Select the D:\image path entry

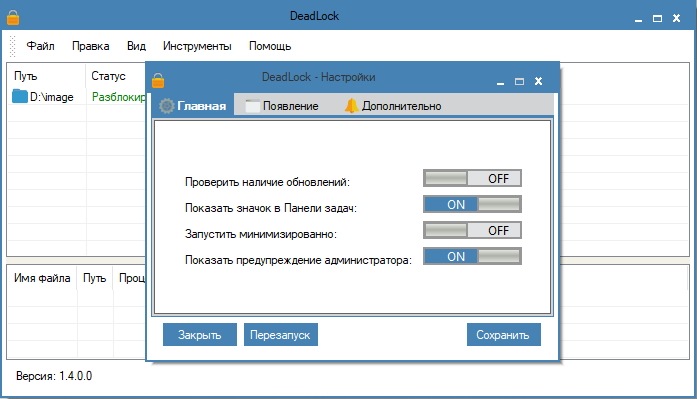(x=51, y=96)
